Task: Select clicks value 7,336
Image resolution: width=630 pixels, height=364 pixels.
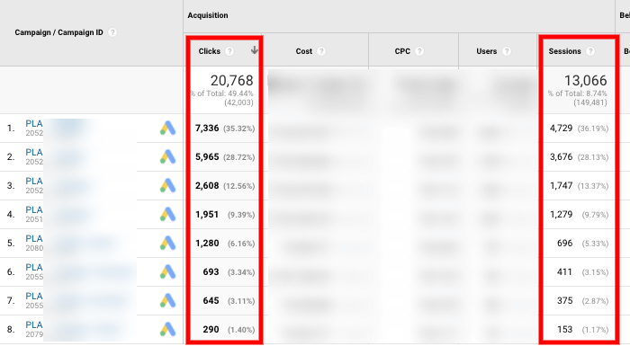Action: pos(207,128)
